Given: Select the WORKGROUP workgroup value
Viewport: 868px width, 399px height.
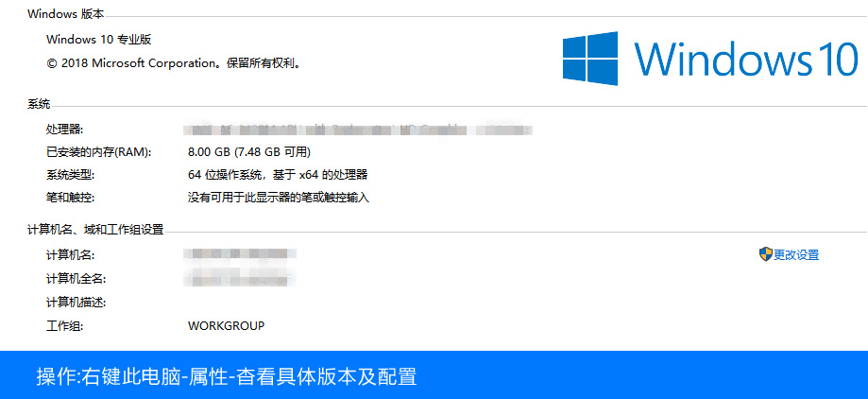Looking at the screenshot, I should 226,326.
